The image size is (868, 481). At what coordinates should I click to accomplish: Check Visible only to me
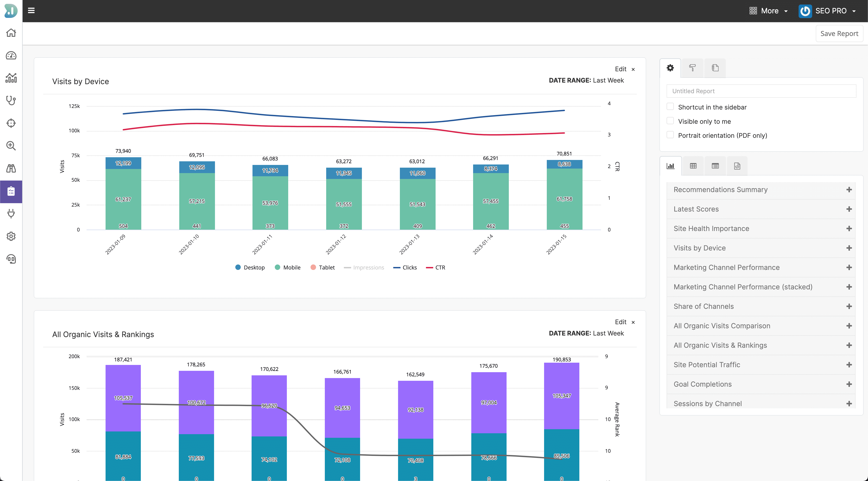[670, 121]
